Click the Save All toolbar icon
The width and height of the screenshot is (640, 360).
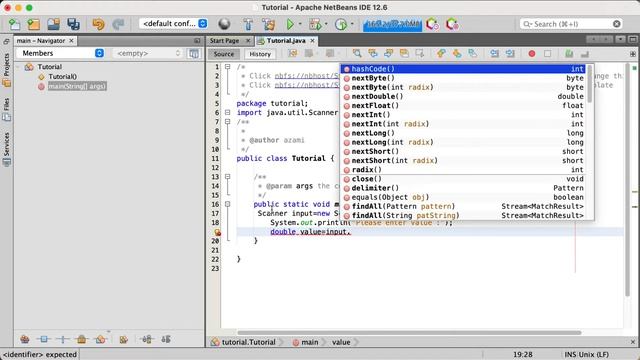point(73,24)
